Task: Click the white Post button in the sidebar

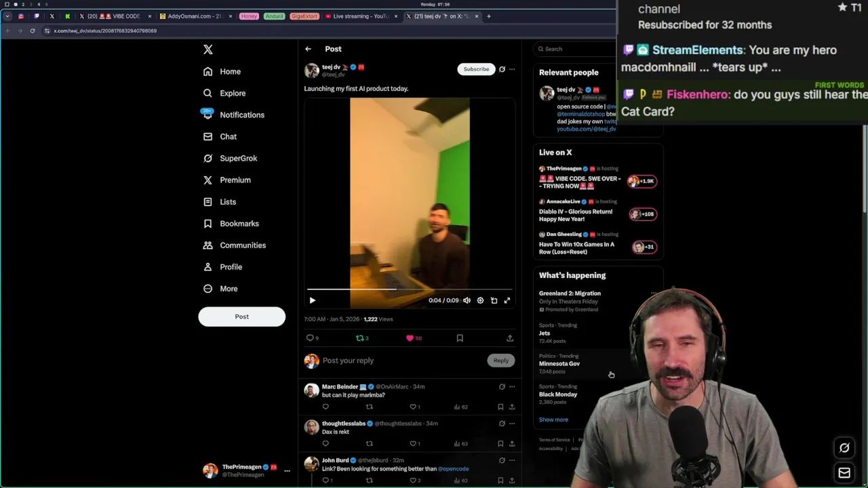Action: coord(241,317)
